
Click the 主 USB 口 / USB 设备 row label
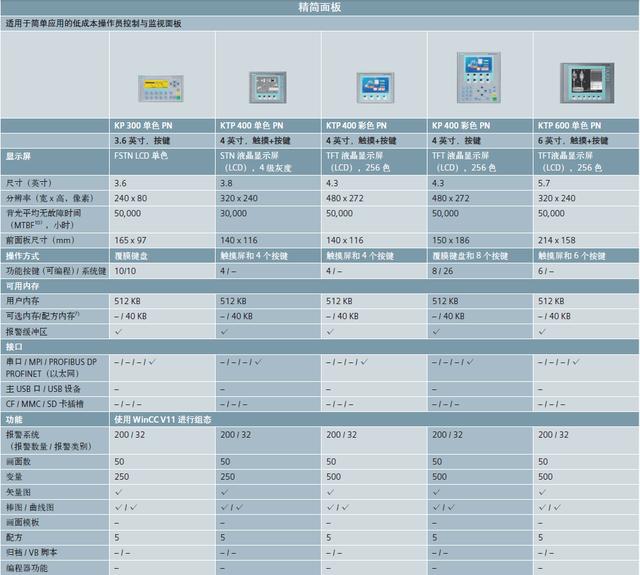coord(43,389)
